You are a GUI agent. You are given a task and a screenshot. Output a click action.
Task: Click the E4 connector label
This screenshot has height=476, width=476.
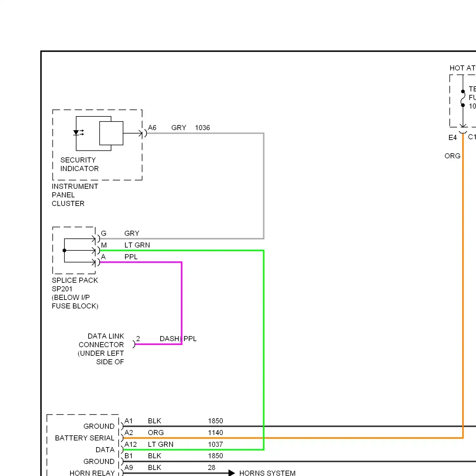pos(453,137)
